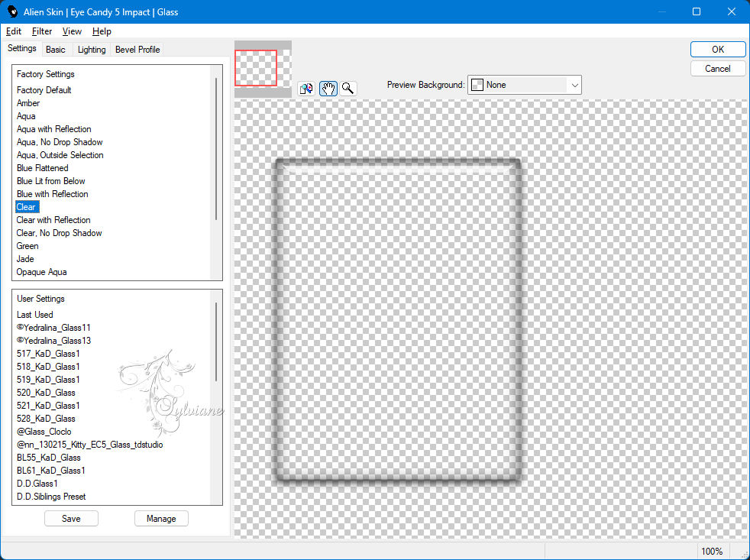The image size is (750, 560).
Task: Confirm with the OK button
Action: pyautogui.click(x=717, y=50)
